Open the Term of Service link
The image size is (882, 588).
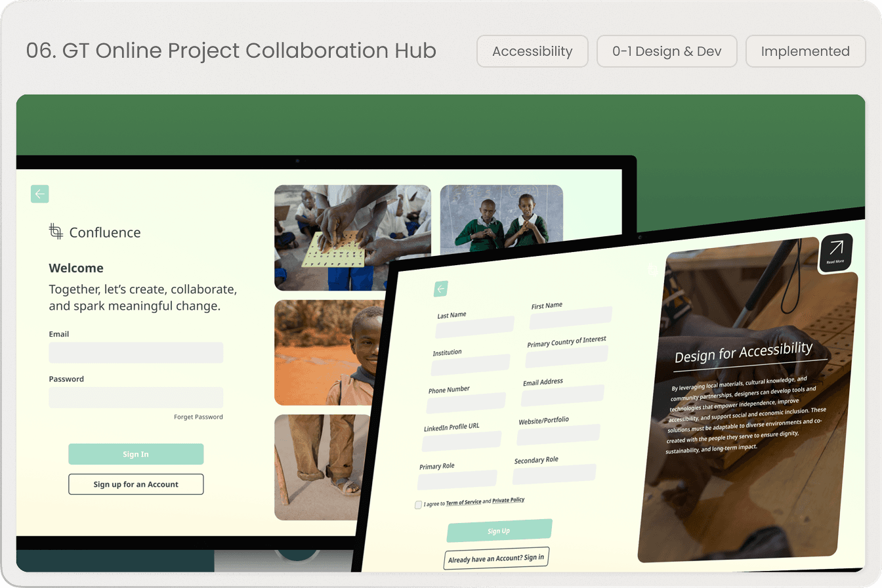click(463, 502)
